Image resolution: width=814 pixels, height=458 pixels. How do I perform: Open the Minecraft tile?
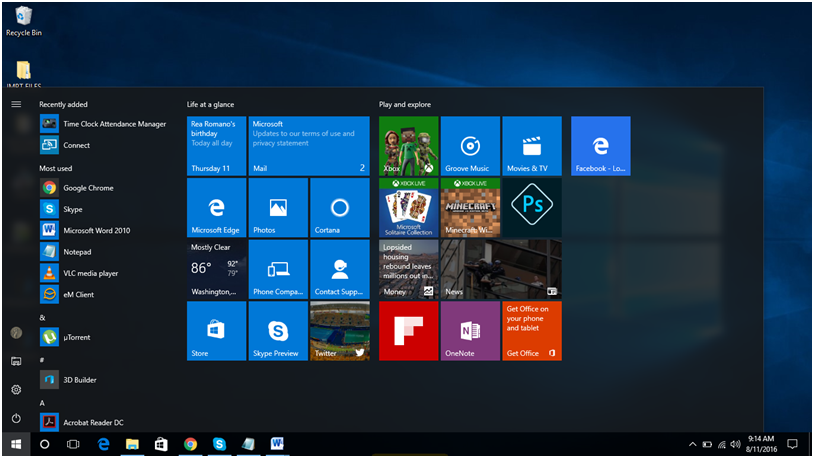pyautogui.click(x=470, y=208)
